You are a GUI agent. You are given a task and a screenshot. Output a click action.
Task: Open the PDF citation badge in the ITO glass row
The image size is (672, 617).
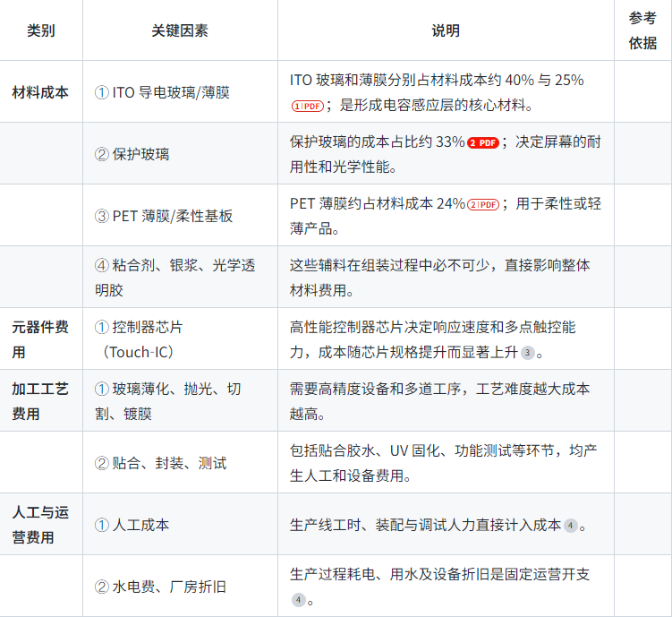[x=306, y=106]
